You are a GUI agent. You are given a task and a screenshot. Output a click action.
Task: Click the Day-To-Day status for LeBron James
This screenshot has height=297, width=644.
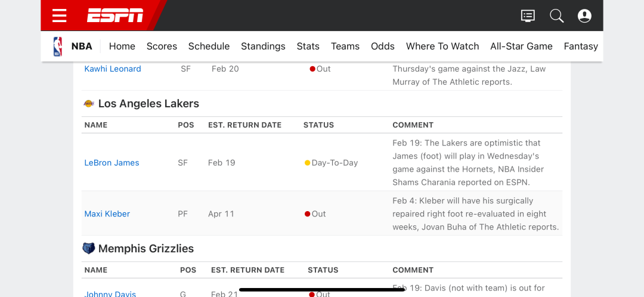(x=331, y=163)
